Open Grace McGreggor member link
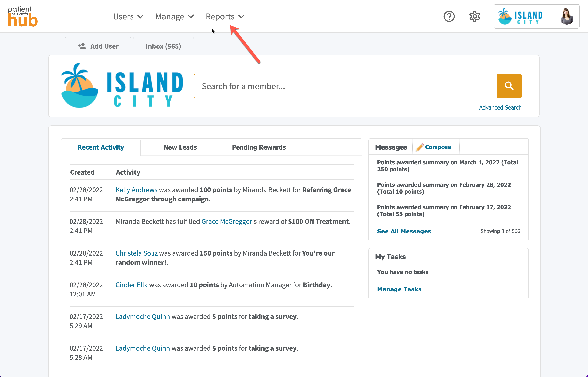 (227, 221)
